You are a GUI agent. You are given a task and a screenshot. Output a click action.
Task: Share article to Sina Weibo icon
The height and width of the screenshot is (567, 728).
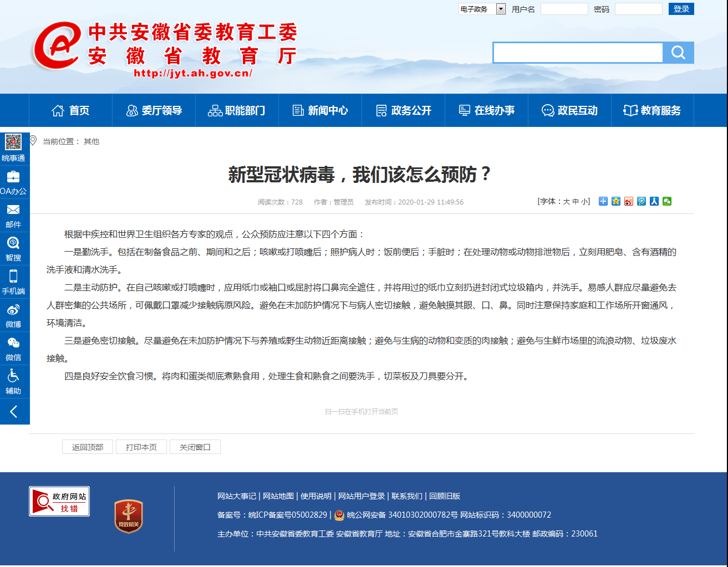(x=628, y=201)
